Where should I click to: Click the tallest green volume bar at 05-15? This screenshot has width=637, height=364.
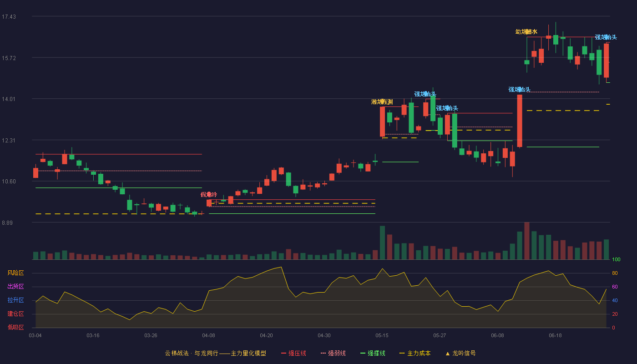coord(382,243)
